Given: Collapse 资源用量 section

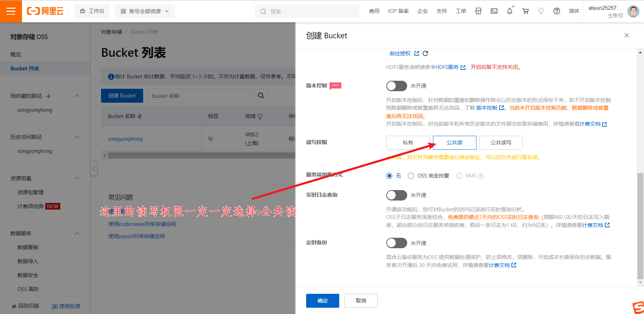Looking at the screenshot, I should (x=77, y=178).
